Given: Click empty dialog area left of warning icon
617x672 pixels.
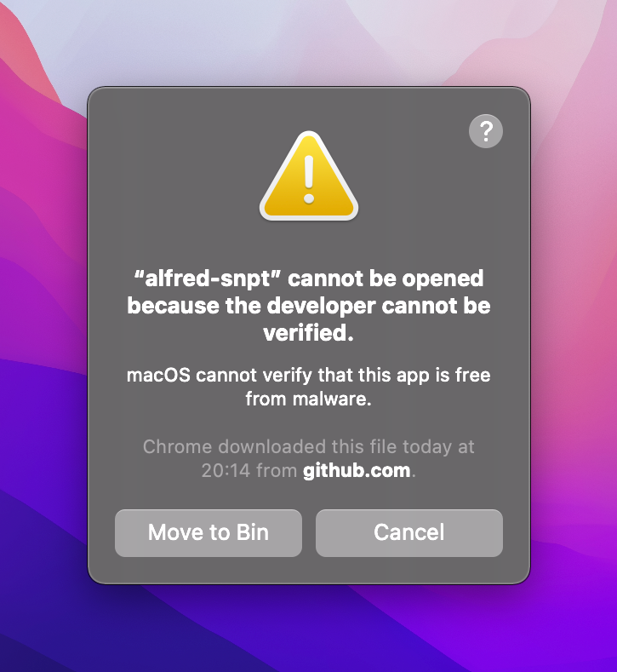Looking at the screenshot, I should (171, 180).
